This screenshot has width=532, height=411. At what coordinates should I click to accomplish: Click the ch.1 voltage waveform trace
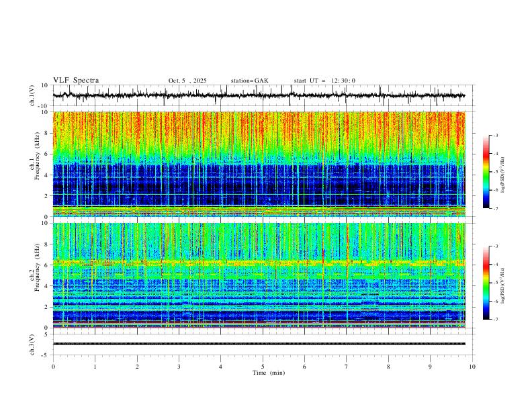[259, 95]
